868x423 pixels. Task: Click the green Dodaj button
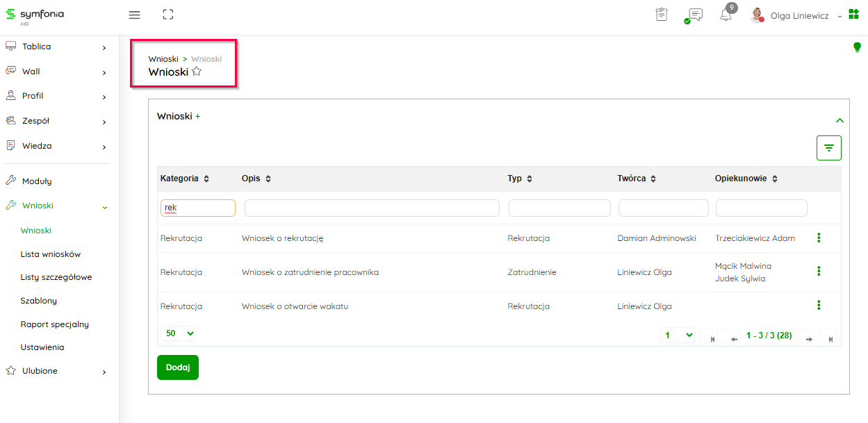pyautogui.click(x=178, y=367)
